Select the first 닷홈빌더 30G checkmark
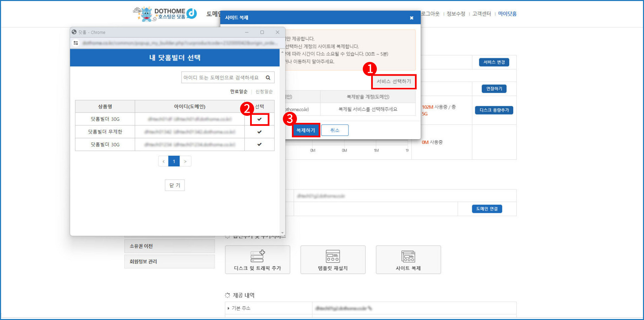The width and height of the screenshot is (644, 320). 259,119
